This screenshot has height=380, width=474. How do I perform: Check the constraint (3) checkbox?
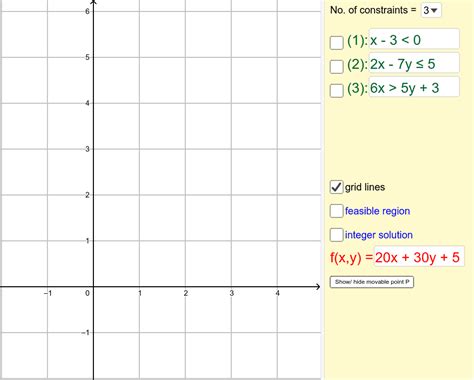point(336,90)
